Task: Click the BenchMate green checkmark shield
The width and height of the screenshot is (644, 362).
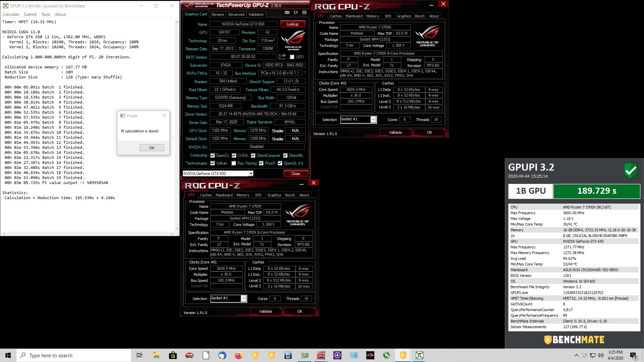Action: pyautogui.click(x=631, y=171)
